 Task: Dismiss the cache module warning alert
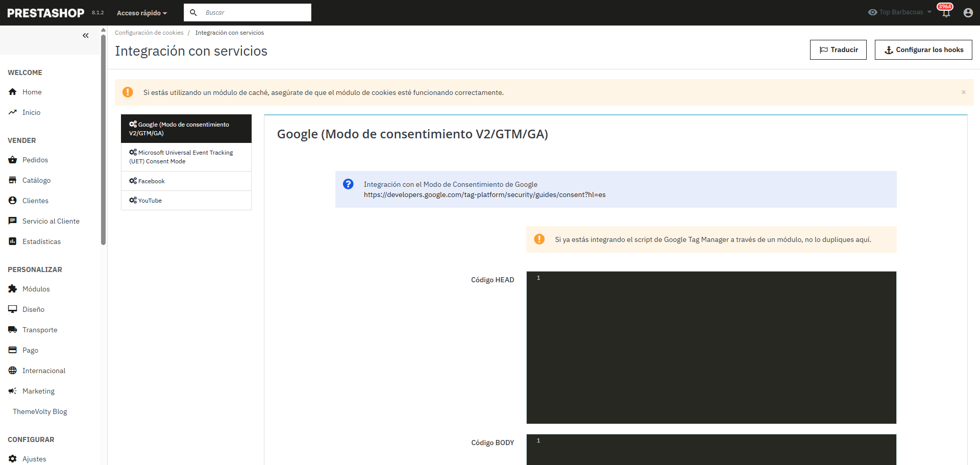[964, 92]
